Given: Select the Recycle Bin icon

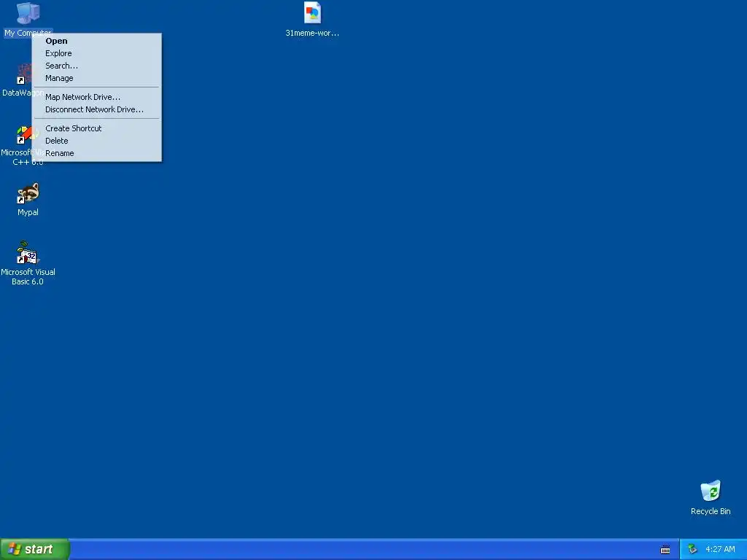Looking at the screenshot, I should (x=711, y=491).
